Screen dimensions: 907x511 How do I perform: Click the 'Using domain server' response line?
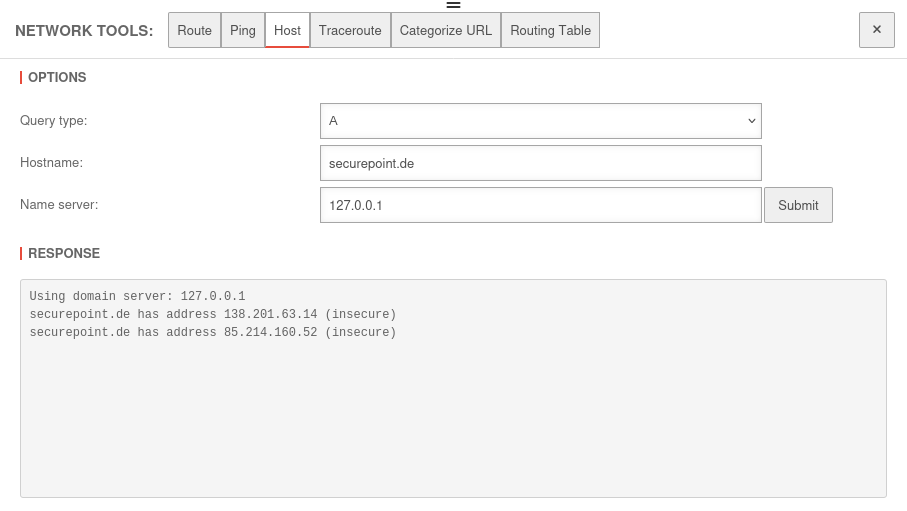pos(137,296)
